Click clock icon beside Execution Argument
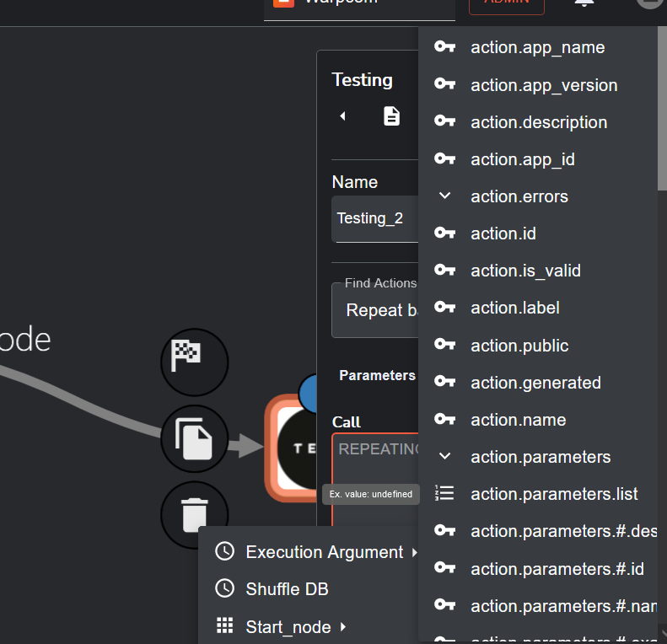Screen dimensions: 667x644 pyautogui.click(x=224, y=551)
